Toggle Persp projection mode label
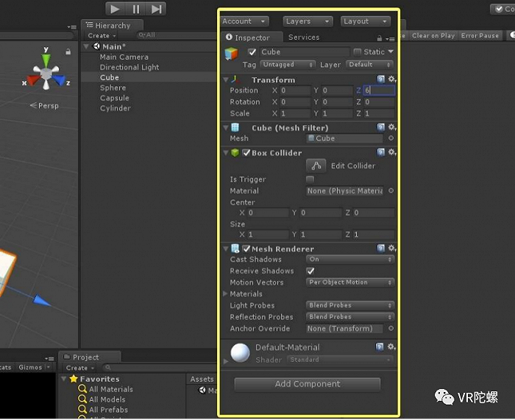Image resolution: width=515 pixels, height=420 pixels. (x=44, y=106)
